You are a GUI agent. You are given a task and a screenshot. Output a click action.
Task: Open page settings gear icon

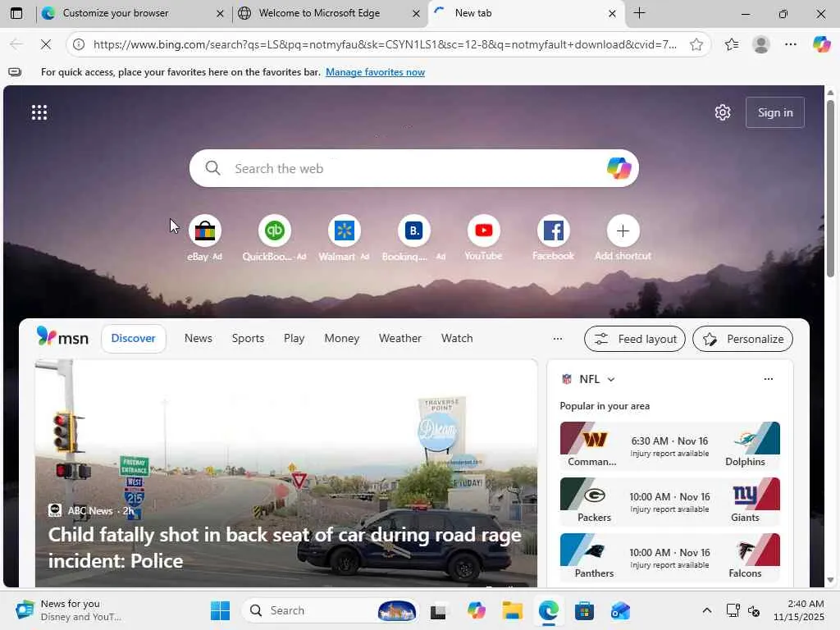723,112
